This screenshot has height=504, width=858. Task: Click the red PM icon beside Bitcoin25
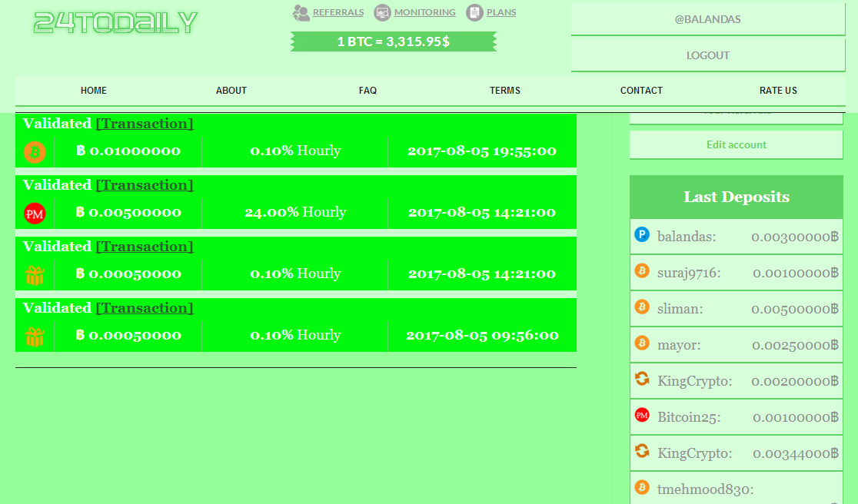(x=642, y=416)
